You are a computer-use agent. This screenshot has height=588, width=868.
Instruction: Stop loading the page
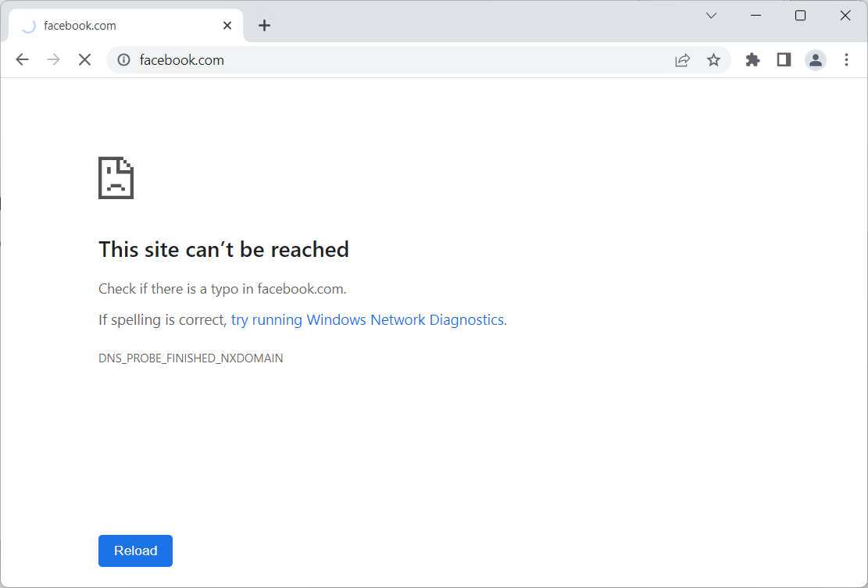[84, 60]
